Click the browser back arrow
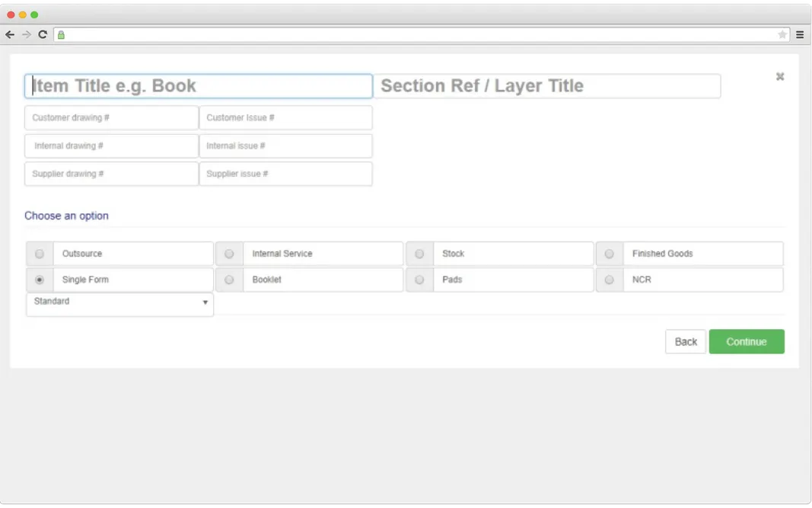The width and height of the screenshot is (812, 508). pyautogui.click(x=9, y=34)
